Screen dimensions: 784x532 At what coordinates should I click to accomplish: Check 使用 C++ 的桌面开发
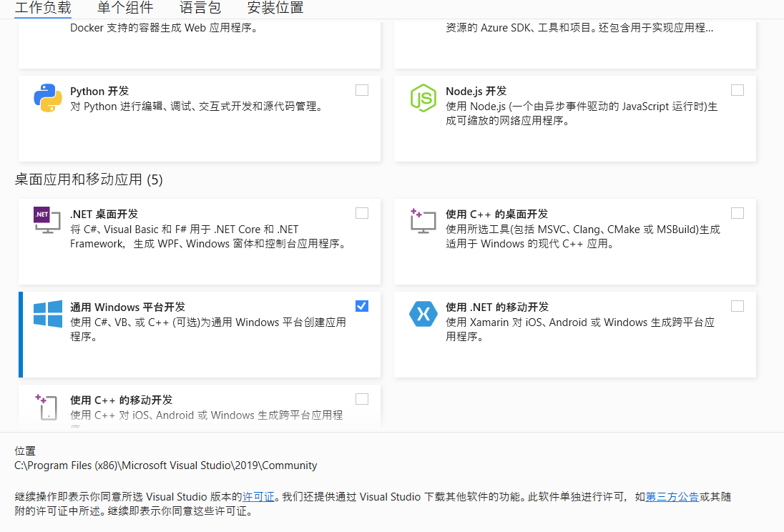coord(738,212)
